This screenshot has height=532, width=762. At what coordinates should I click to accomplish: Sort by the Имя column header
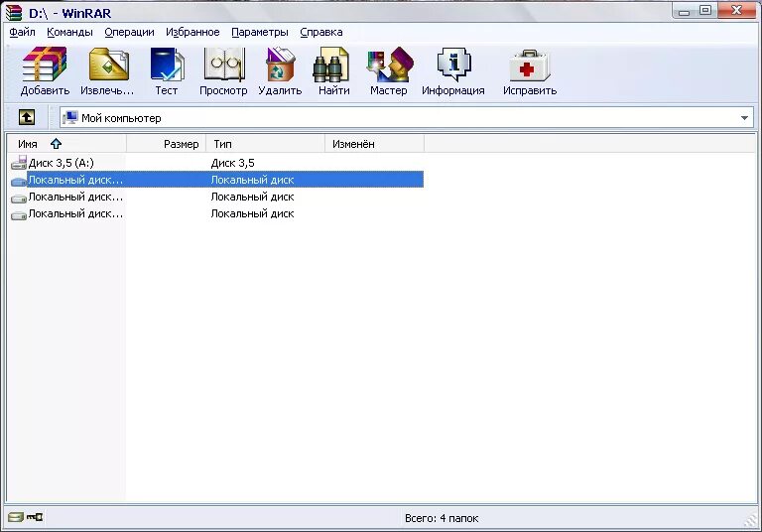click(67, 144)
